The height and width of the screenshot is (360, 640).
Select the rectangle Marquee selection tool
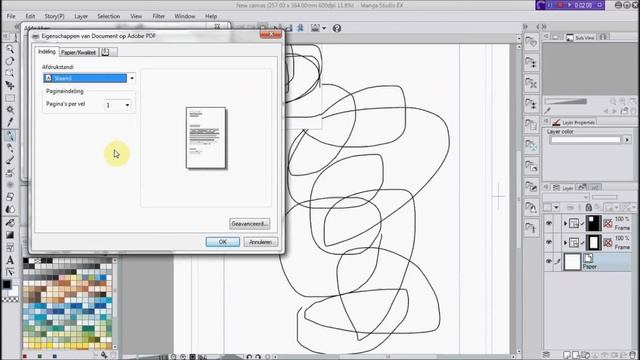(10, 98)
